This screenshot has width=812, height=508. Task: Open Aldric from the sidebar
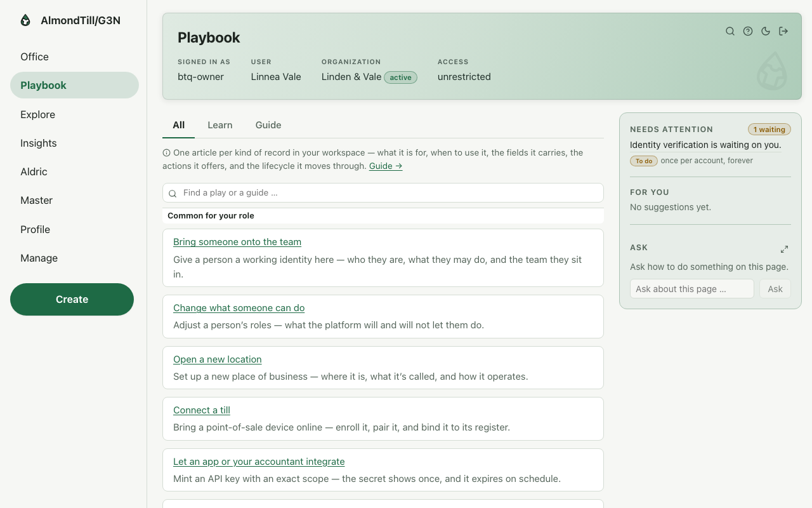click(74, 171)
